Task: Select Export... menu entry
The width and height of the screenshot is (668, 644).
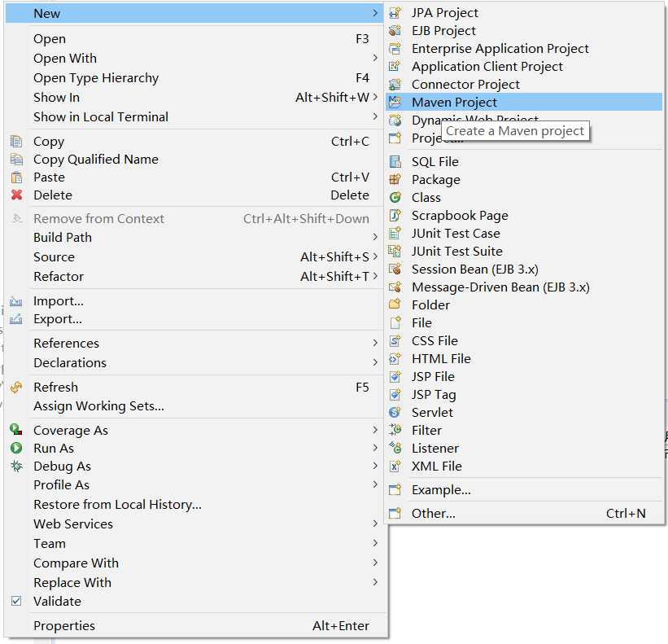Action: tap(196, 319)
